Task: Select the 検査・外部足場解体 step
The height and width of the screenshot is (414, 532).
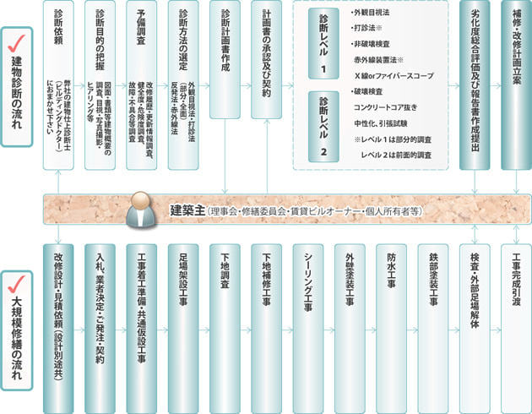Action: (x=475, y=329)
